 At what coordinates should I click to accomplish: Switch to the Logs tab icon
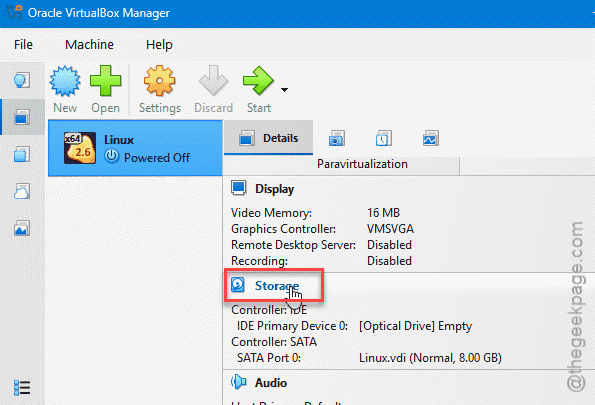tap(384, 139)
